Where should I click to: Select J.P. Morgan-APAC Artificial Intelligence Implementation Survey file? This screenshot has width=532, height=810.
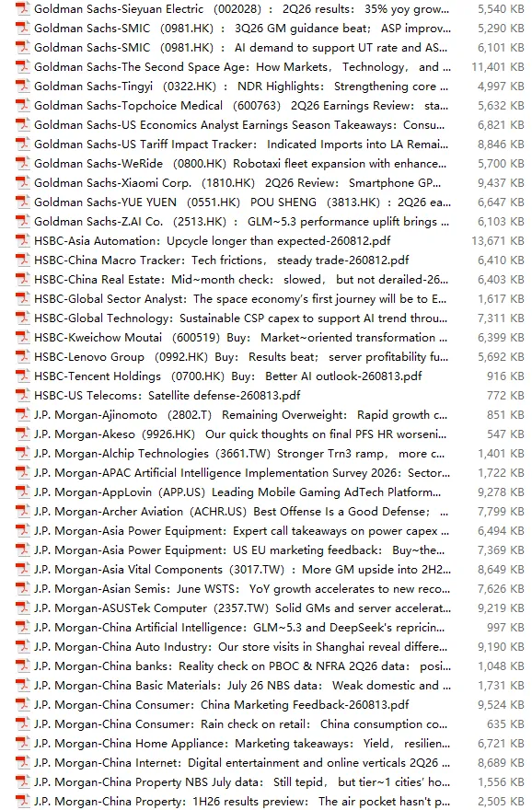242,473
